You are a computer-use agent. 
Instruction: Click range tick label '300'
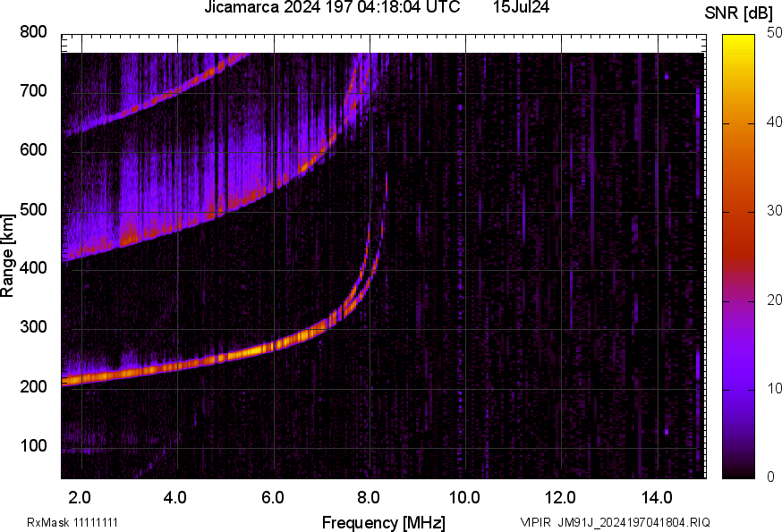pyautogui.click(x=33, y=327)
